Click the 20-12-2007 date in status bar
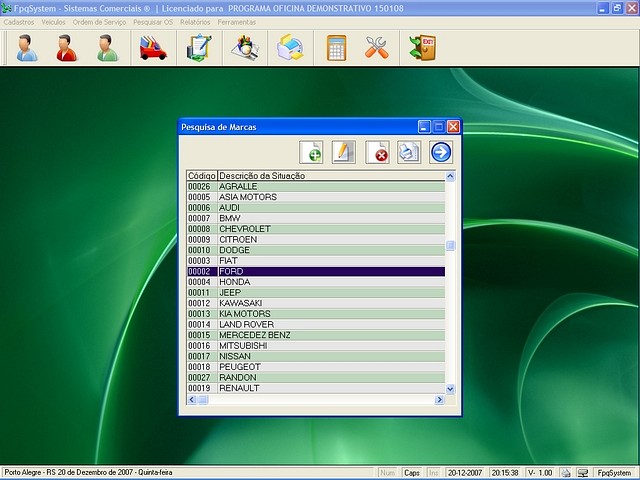This screenshot has width=640, height=480. [x=464, y=473]
